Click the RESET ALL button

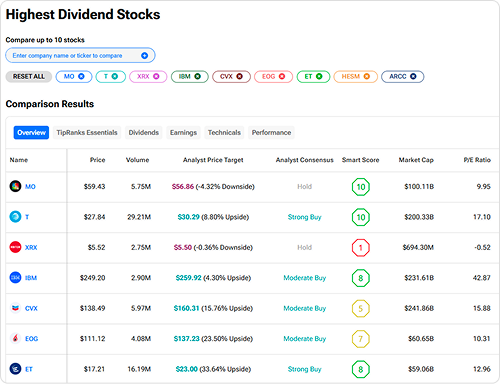pyautogui.click(x=29, y=77)
